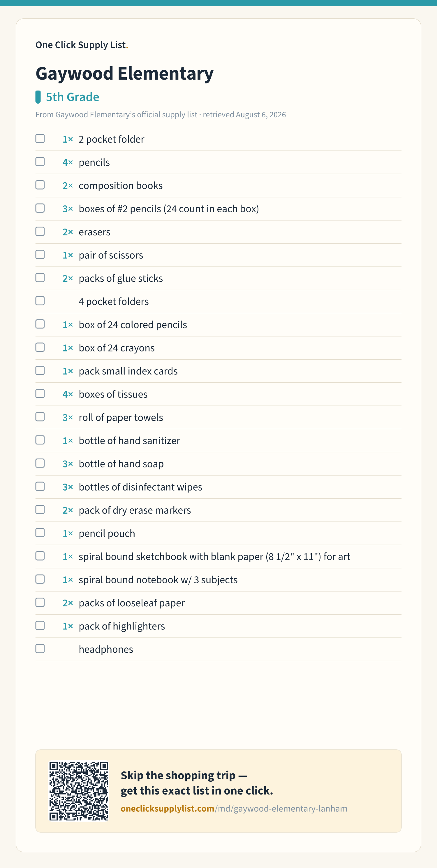The image size is (437, 868).
Task: Check off pencil pouch
Action: click(x=40, y=533)
